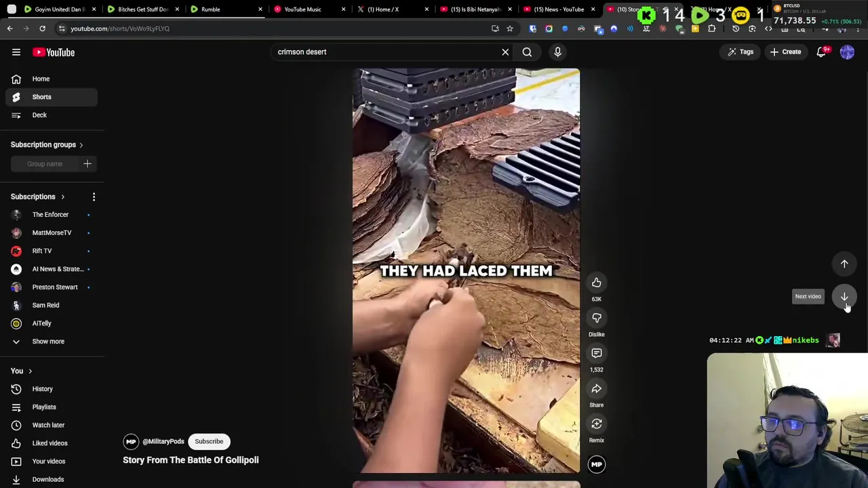Click the Remix icon
The image size is (868, 488).
(x=597, y=424)
